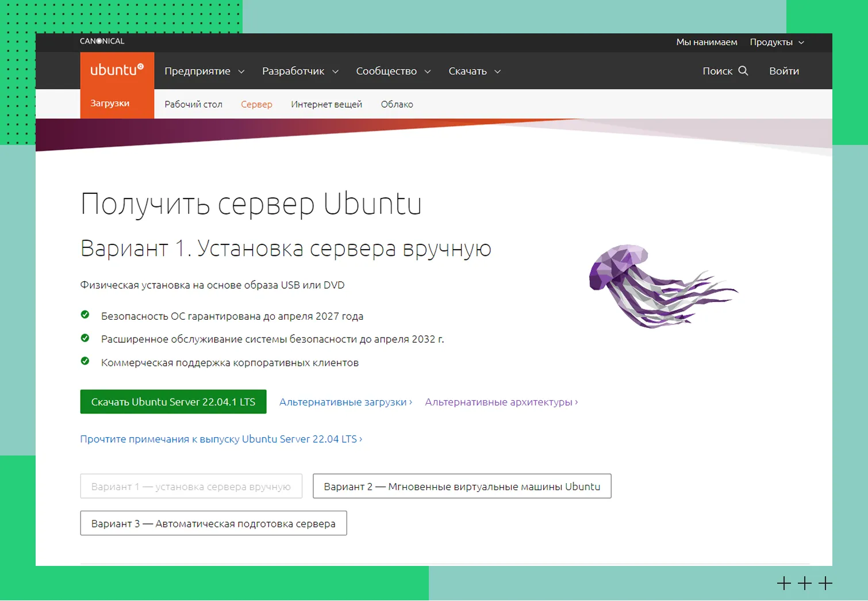Expand the Продукты menu in top bar
This screenshot has height=601, width=868.
[777, 43]
